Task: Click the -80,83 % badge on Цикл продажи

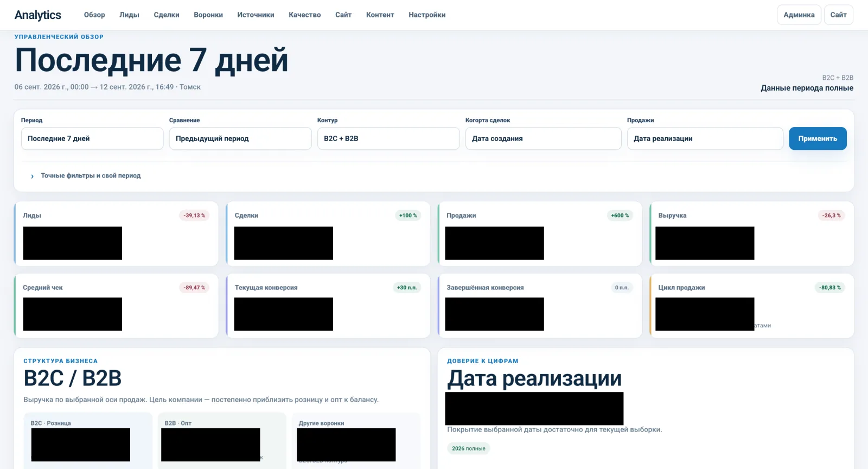Action: click(x=830, y=288)
